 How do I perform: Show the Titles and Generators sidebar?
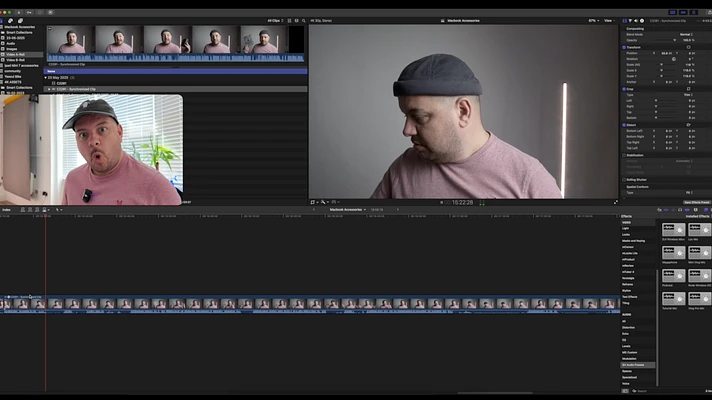click(x=20, y=21)
